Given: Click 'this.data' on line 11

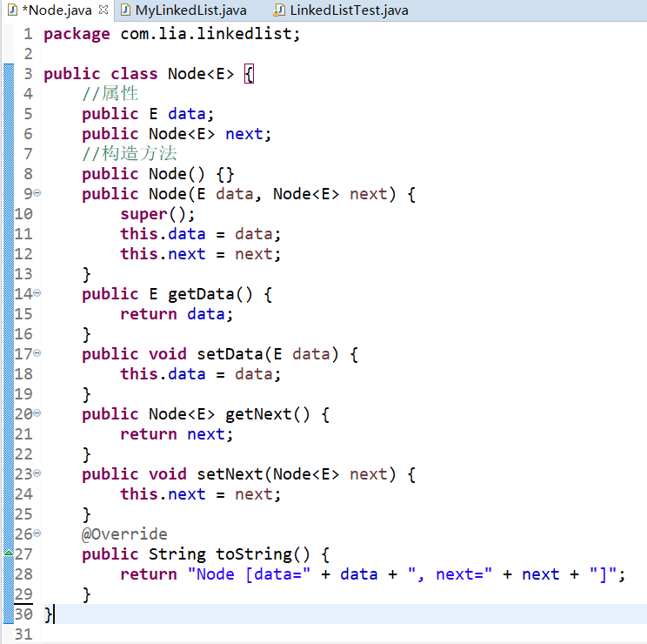Looking at the screenshot, I should [x=163, y=234].
